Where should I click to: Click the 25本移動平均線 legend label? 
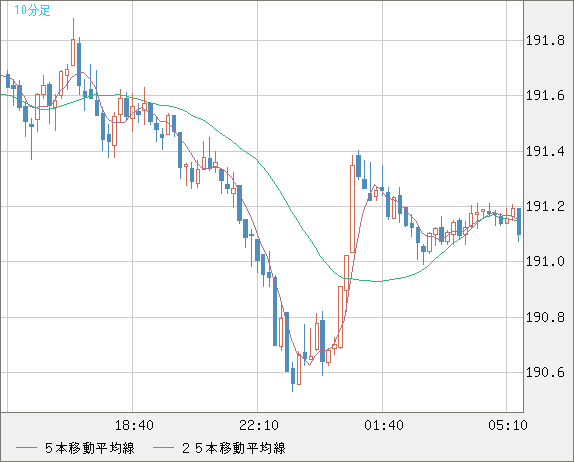click(234, 448)
